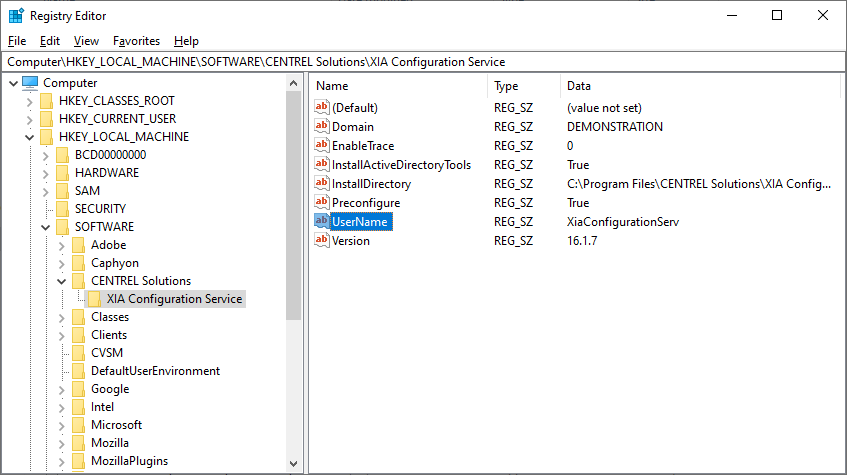Click the Data column header

(x=700, y=86)
